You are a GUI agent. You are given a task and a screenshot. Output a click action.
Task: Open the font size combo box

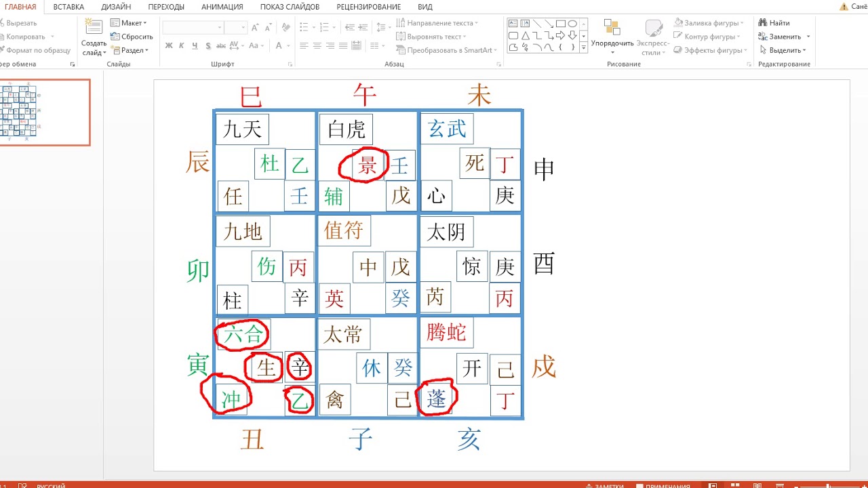click(x=235, y=28)
